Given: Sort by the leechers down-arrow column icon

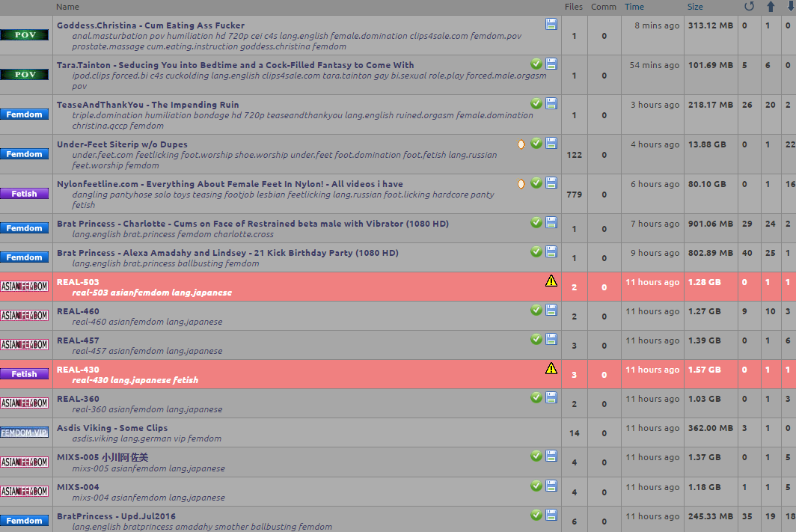Looking at the screenshot, I should (x=791, y=7).
